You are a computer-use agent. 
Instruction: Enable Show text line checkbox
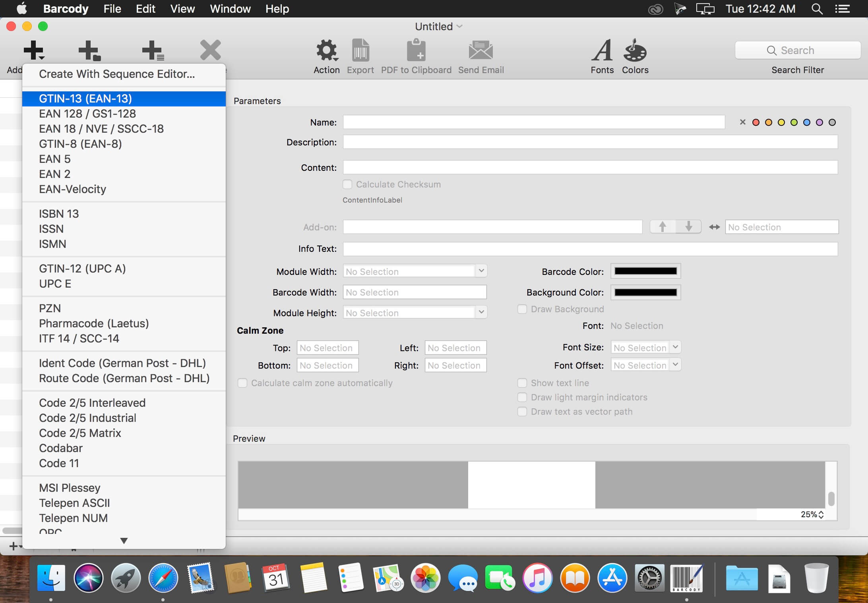522,383
